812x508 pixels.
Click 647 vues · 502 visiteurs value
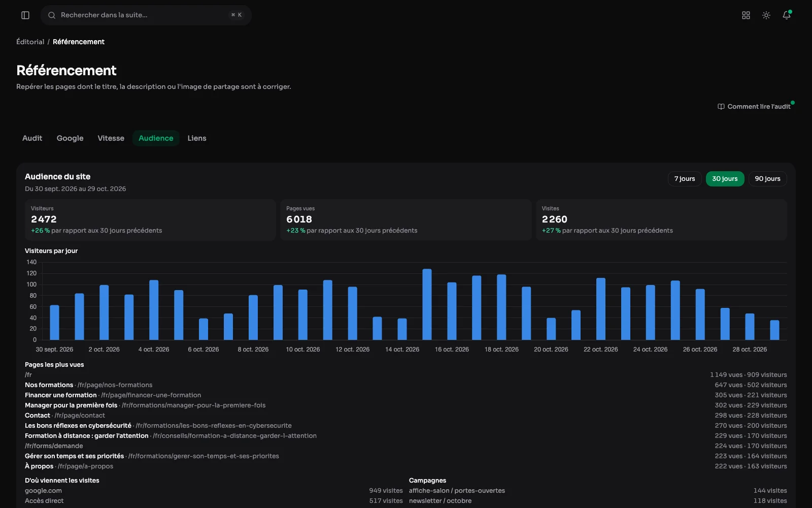(751, 385)
